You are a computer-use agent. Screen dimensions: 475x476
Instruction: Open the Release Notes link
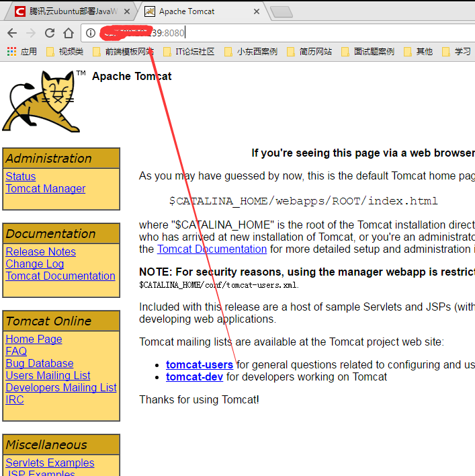click(40, 251)
